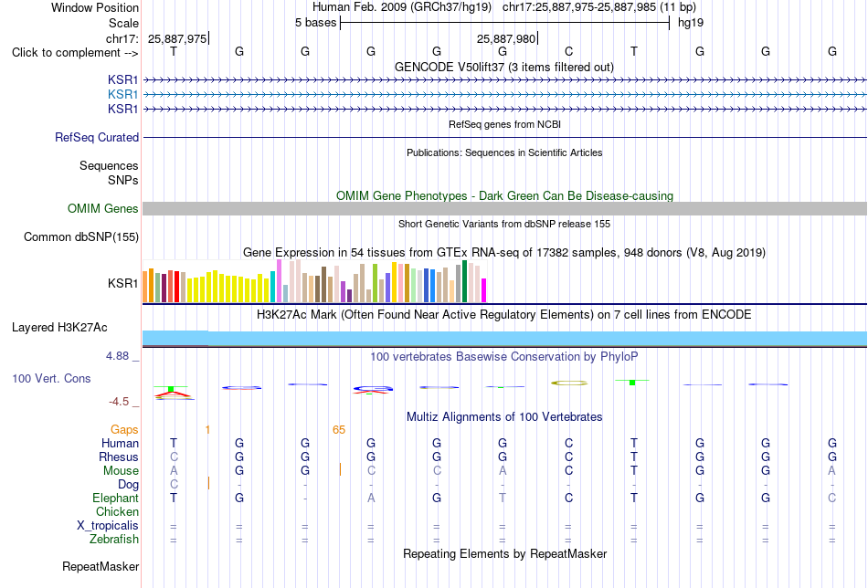868x588 pixels.
Task: Click the 'GENCODE V50lift37 (3 items filtered out)' title
Action: (504, 67)
